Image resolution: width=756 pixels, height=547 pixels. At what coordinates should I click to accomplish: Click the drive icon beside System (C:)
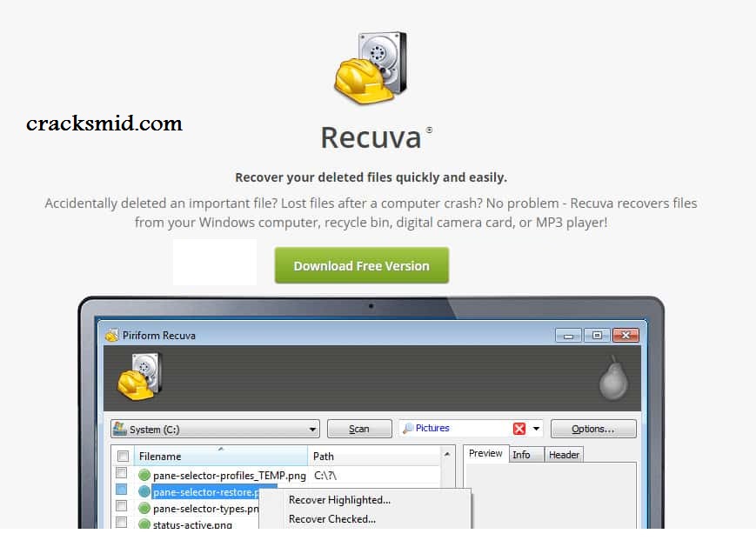click(x=119, y=429)
